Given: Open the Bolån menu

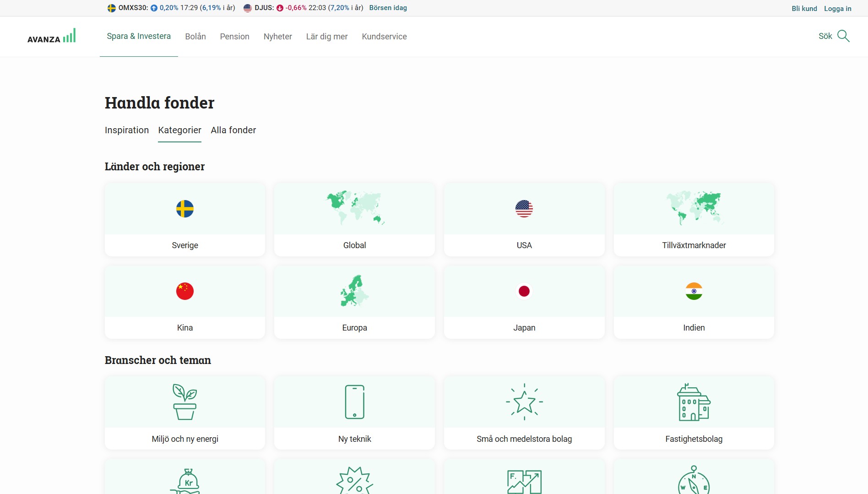Looking at the screenshot, I should (x=195, y=37).
